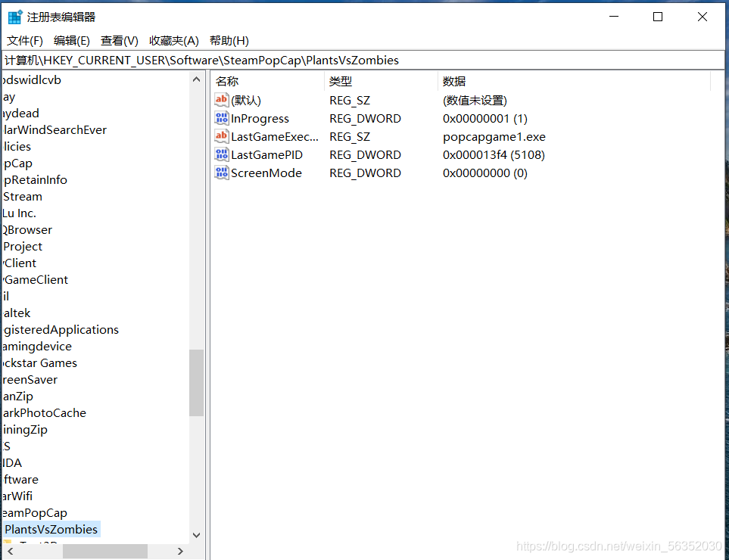Select the ScreenMode value name
729x560 pixels.
(x=266, y=173)
